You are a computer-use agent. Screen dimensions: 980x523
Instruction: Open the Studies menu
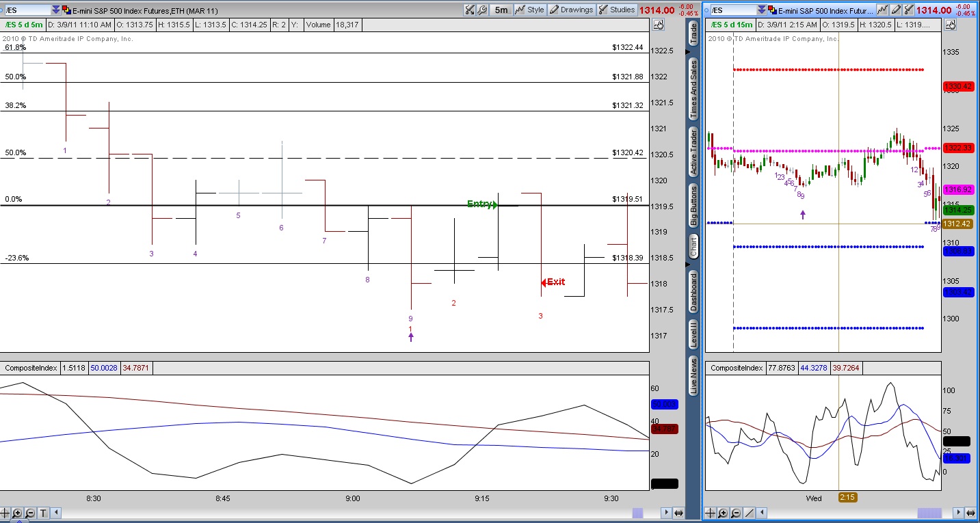point(617,10)
